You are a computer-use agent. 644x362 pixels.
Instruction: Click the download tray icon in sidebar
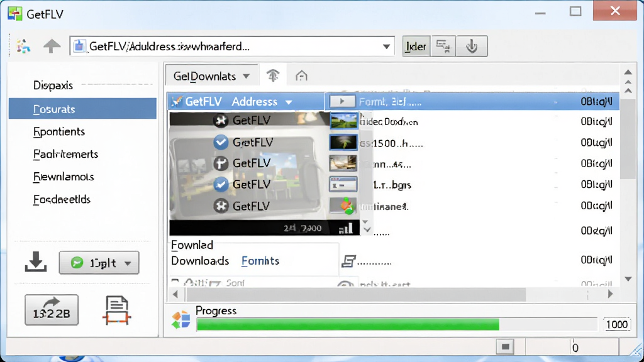tap(36, 262)
